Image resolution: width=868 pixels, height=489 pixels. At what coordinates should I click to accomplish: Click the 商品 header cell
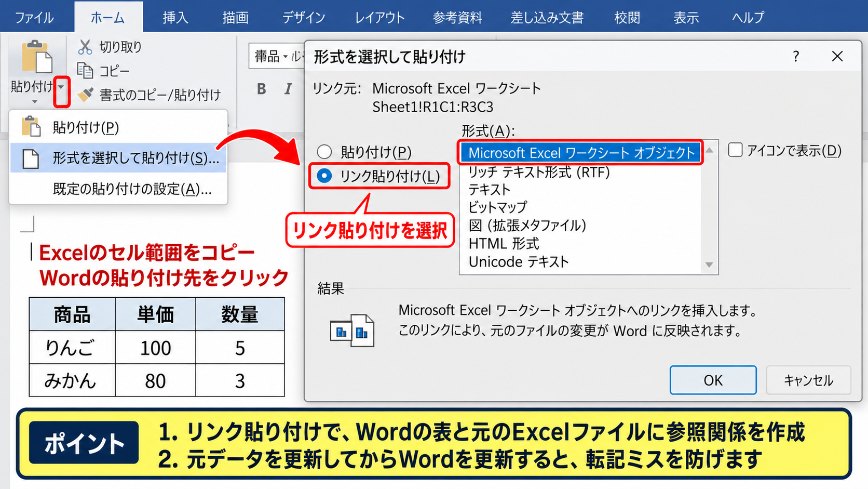click(72, 314)
